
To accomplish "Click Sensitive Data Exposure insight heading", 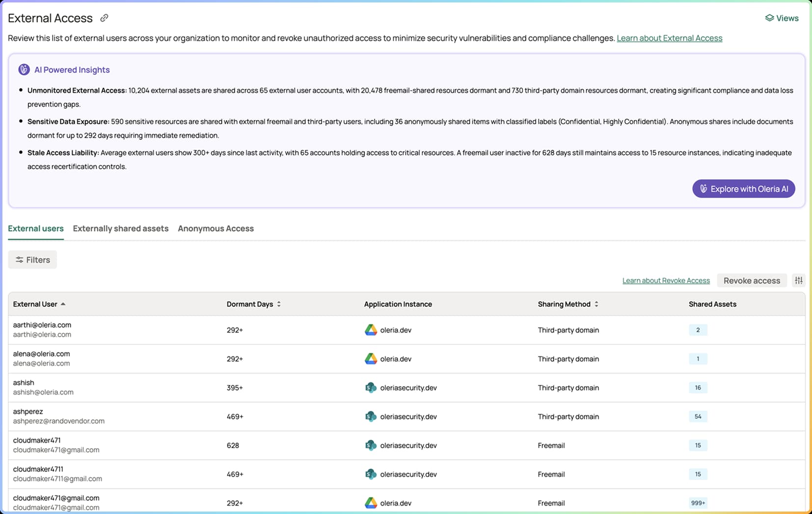I will [68, 121].
